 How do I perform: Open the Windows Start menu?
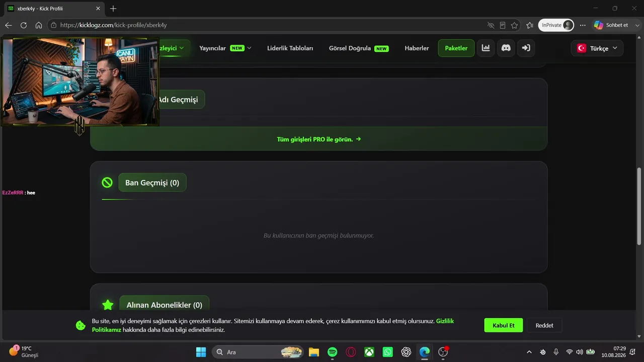pyautogui.click(x=201, y=352)
